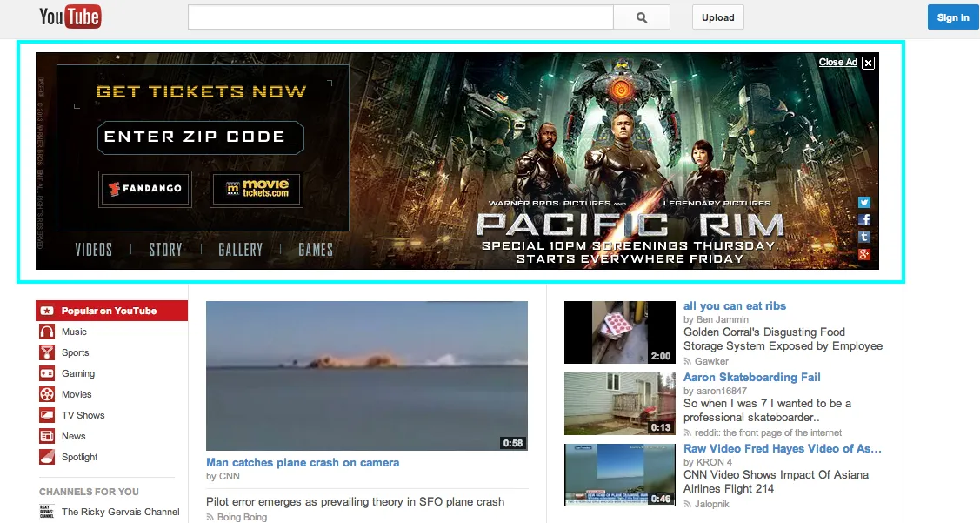Play Aaron Skateboarding Fail thumbnail
The image size is (980, 523).
pos(619,404)
